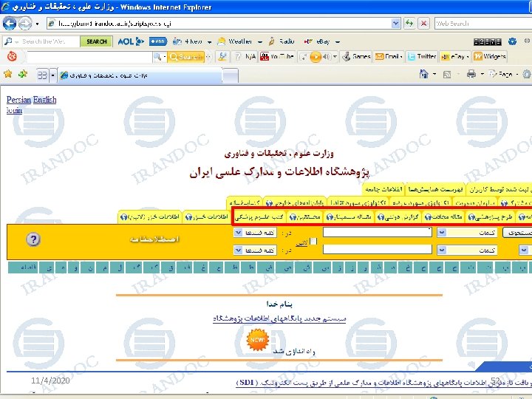Expand the Print options dropdown arrow
532x399 pixels.
482,74
